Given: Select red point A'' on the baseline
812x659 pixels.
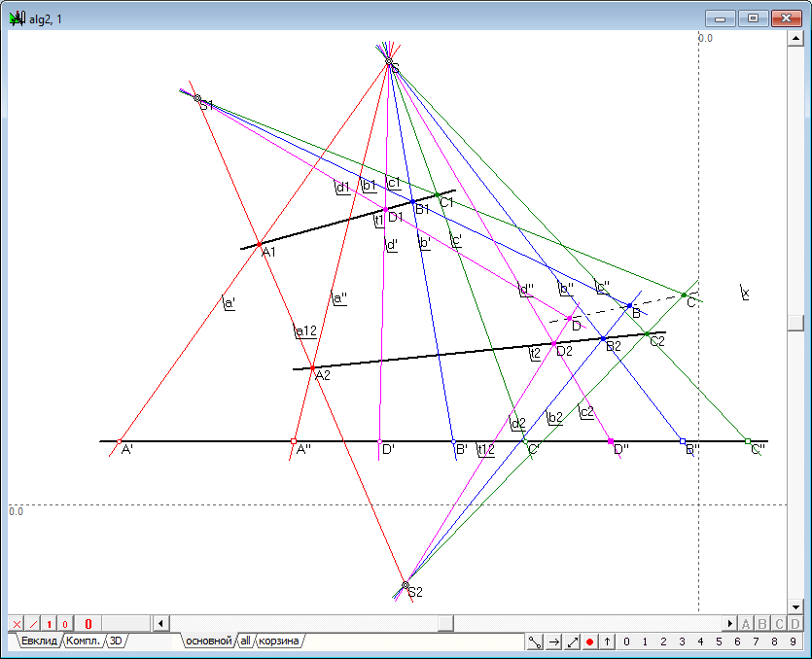Looking at the screenshot, I should pos(294,441).
